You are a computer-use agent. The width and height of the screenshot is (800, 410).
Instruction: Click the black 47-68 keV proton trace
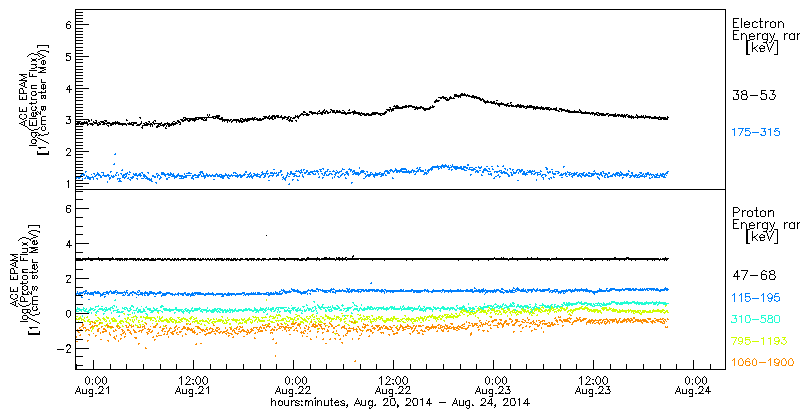(372, 259)
